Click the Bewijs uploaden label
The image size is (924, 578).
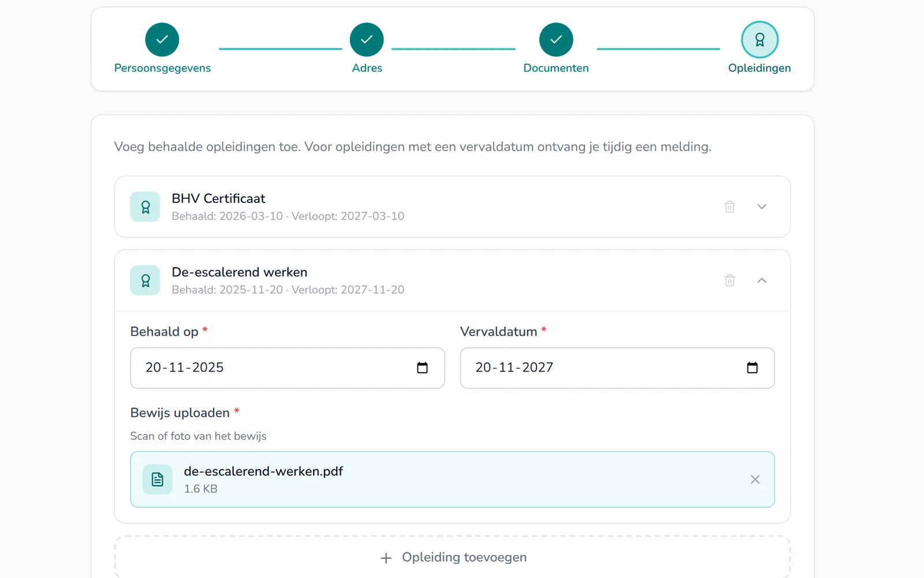[x=180, y=413]
